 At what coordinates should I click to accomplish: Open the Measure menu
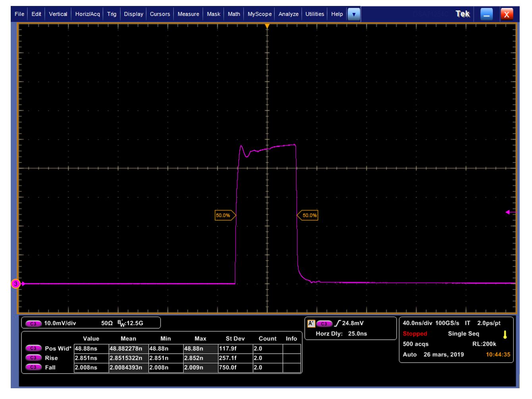(188, 14)
